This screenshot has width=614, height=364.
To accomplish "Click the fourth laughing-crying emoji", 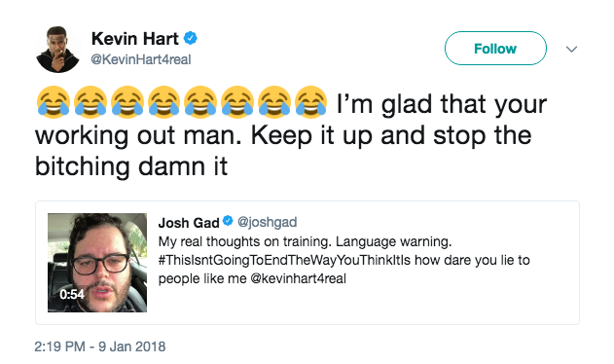I will coord(163,102).
